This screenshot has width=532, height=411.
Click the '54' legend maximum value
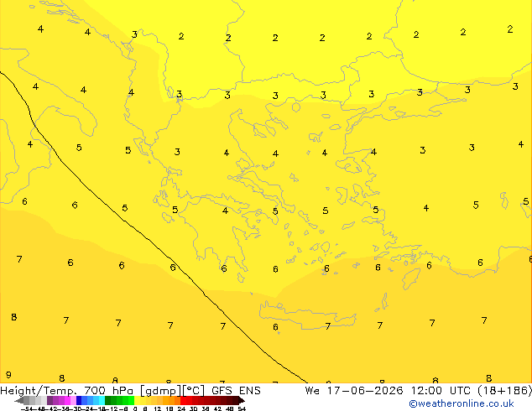point(241,408)
